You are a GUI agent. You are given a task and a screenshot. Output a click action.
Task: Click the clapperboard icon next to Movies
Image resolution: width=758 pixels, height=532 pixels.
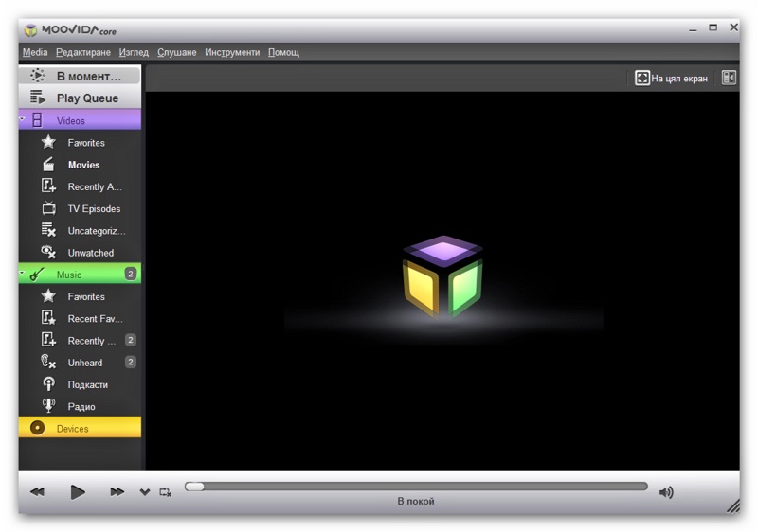(48, 164)
